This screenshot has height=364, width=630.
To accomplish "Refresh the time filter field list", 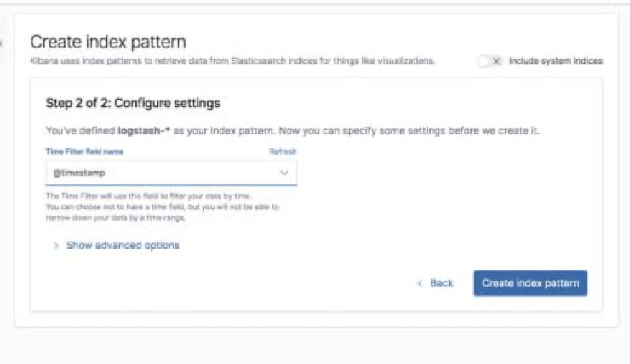I will pos(283,151).
